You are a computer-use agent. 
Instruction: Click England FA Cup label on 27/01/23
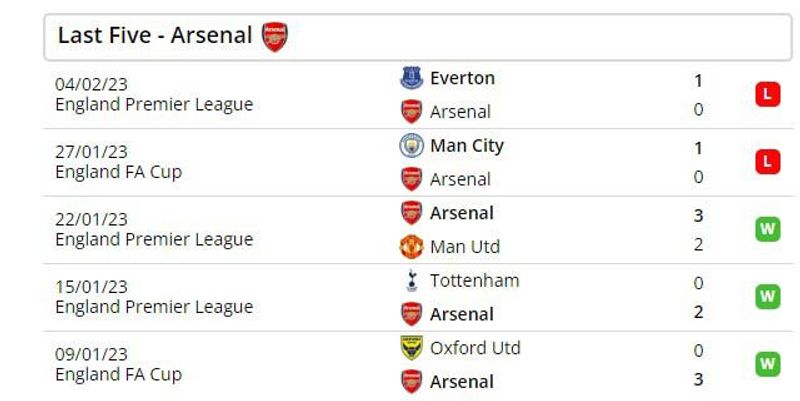pyautogui.click(x=118, y=172)
